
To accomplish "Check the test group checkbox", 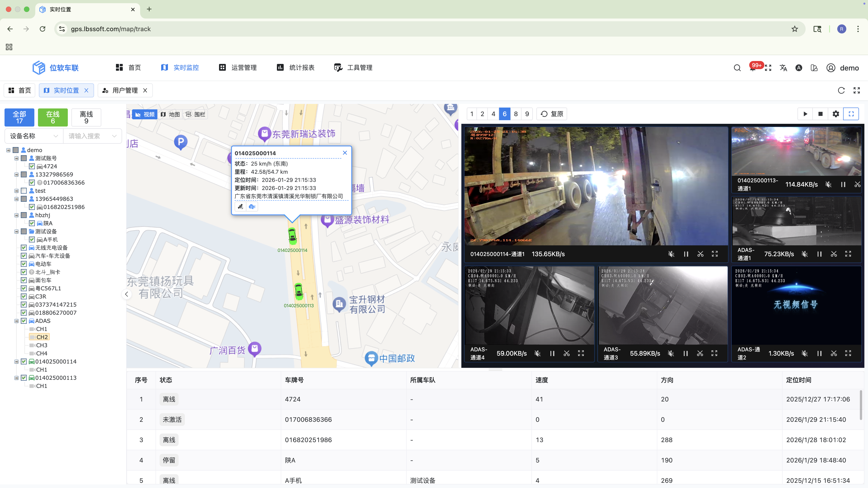I will coord(24,191).
